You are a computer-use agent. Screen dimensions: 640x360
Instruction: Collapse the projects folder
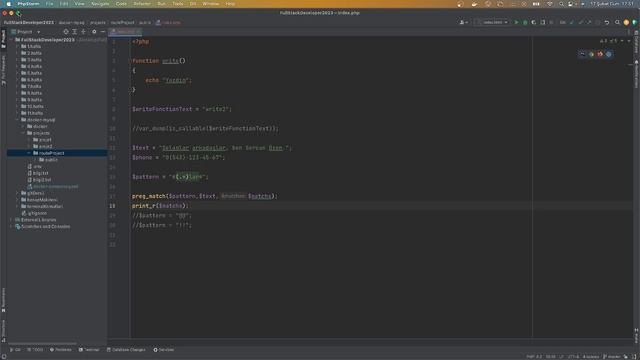[23, 133]
